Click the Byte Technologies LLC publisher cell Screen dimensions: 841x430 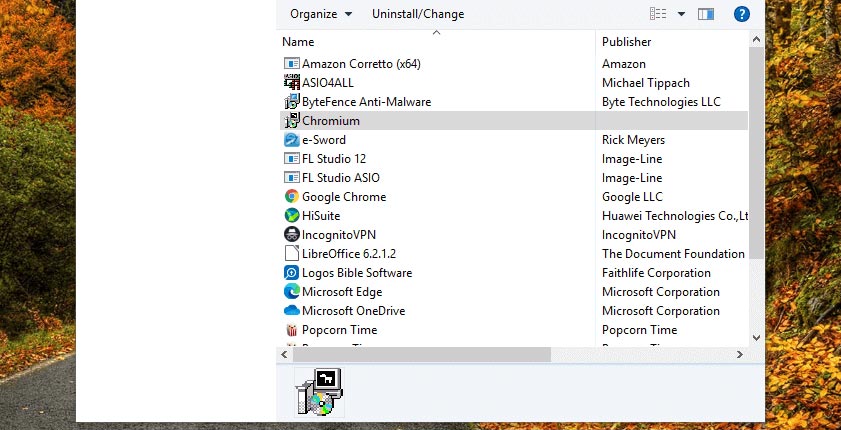[x=661, y=102]
